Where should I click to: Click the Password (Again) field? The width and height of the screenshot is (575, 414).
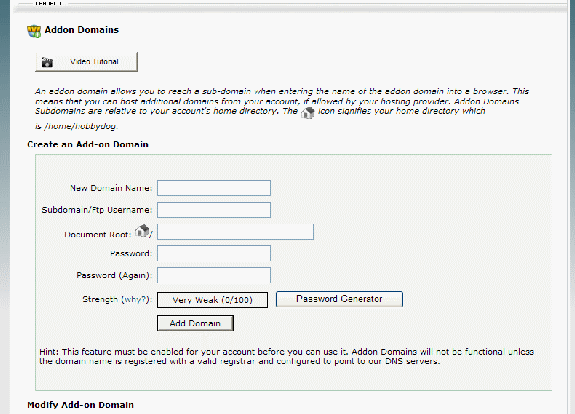pos(214,275)
